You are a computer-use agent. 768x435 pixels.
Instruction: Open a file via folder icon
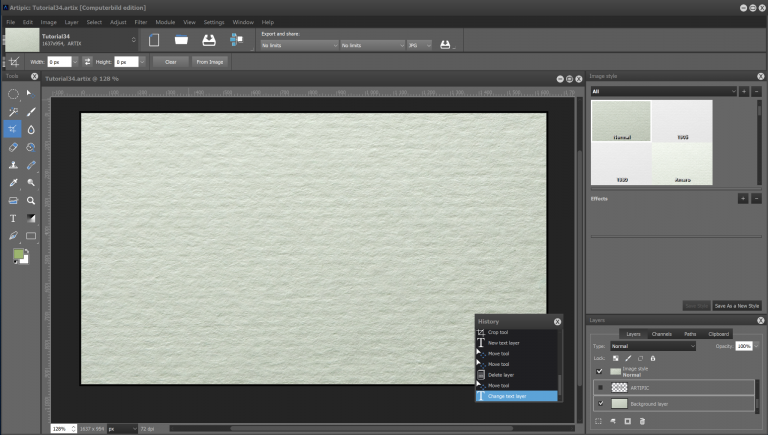tap(181, 40)
